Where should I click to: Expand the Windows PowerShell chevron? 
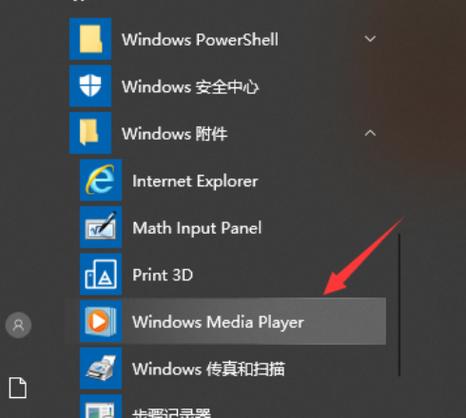tap(370, 39)
